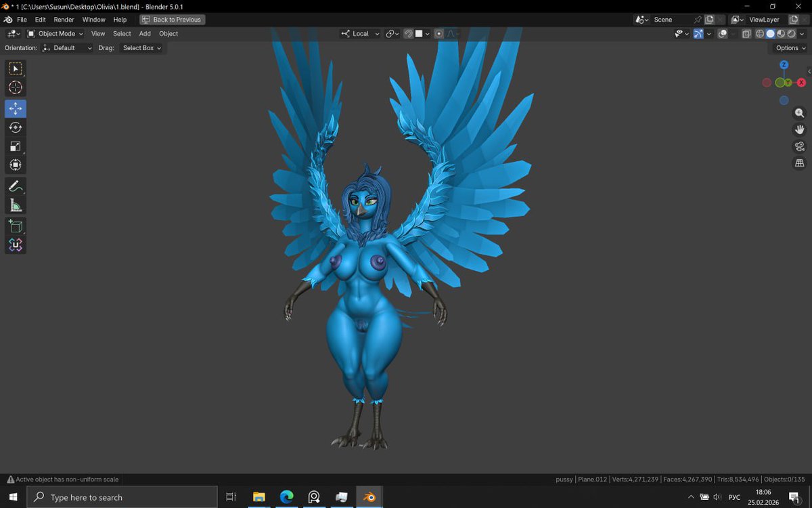Toggle snapping magnet icon
The image size is (812, 508).
click(409, 33)
